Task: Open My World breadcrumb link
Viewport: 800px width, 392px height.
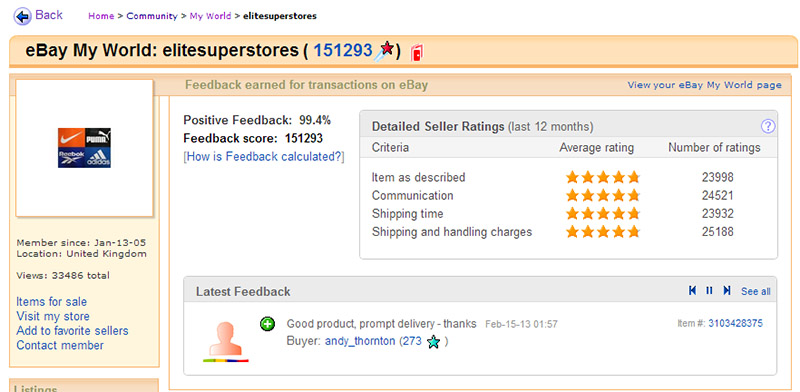Action: 210,16
